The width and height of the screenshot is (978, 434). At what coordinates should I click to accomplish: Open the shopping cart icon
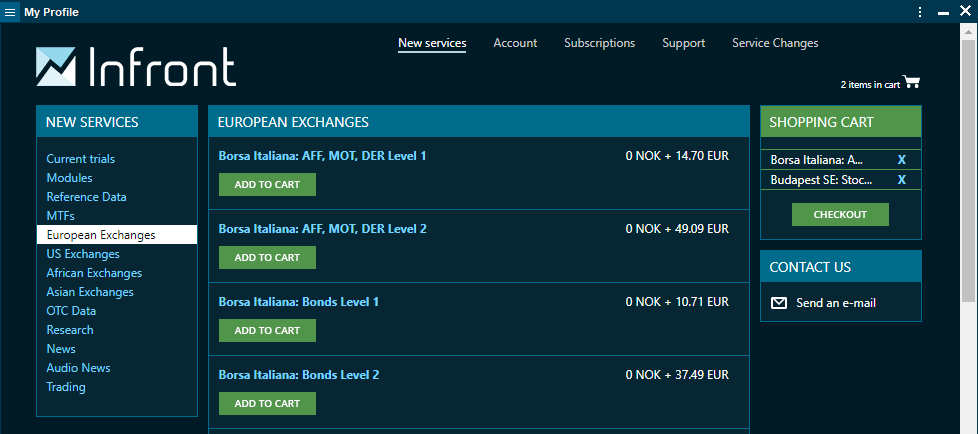(911, 83)
